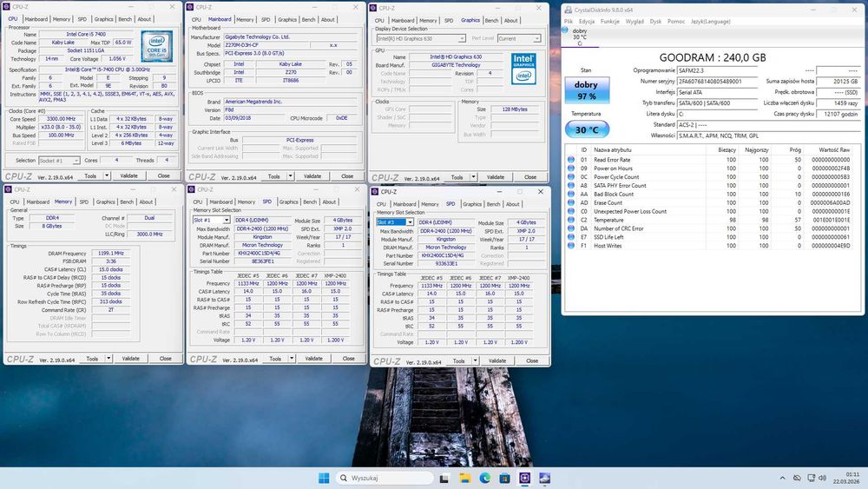Click the Oprogramowanie SAFM22.3 field

(718, 71)
